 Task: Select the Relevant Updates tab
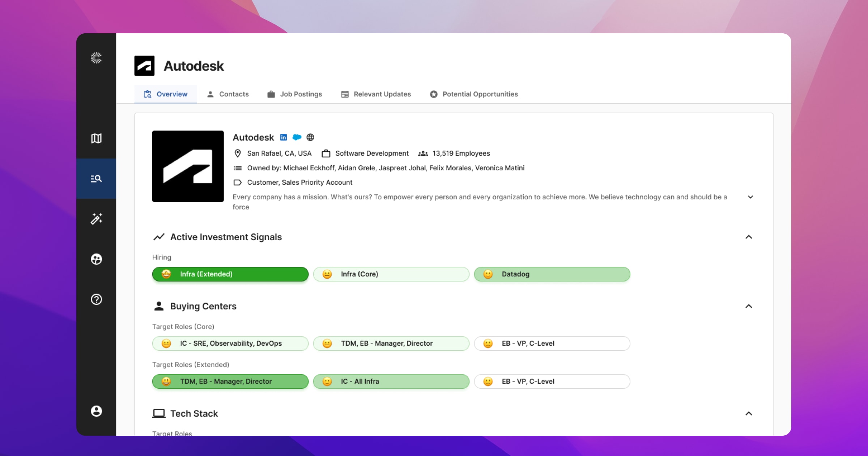pyautogui.click(x=376, y=94)
